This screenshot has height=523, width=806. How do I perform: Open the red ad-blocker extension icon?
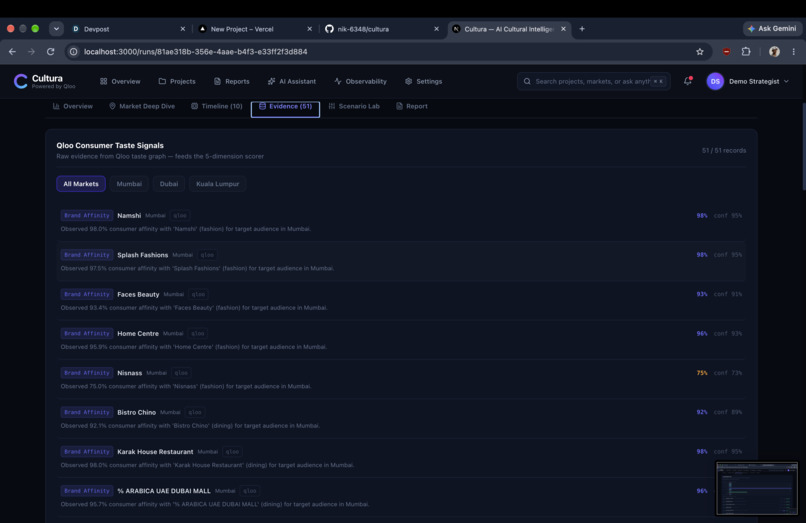(726, 51)
